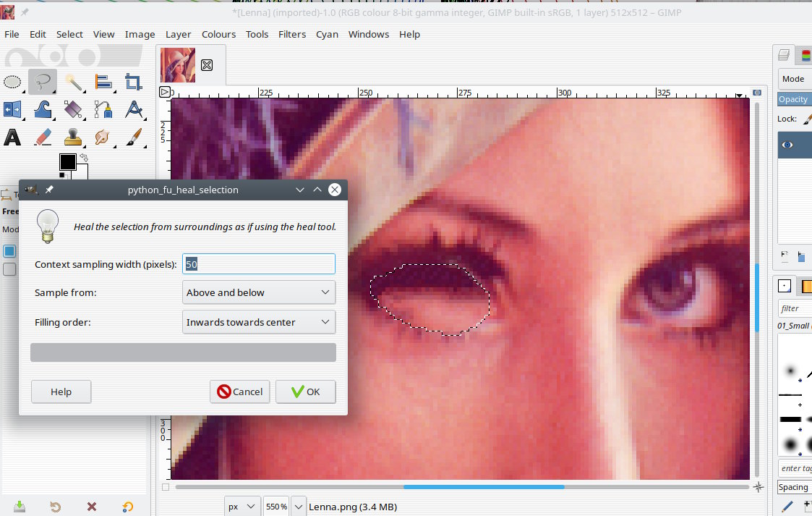Click OK in heal selection dialog
The width and height of the screenshot is (812, 516).
[306, 392]
